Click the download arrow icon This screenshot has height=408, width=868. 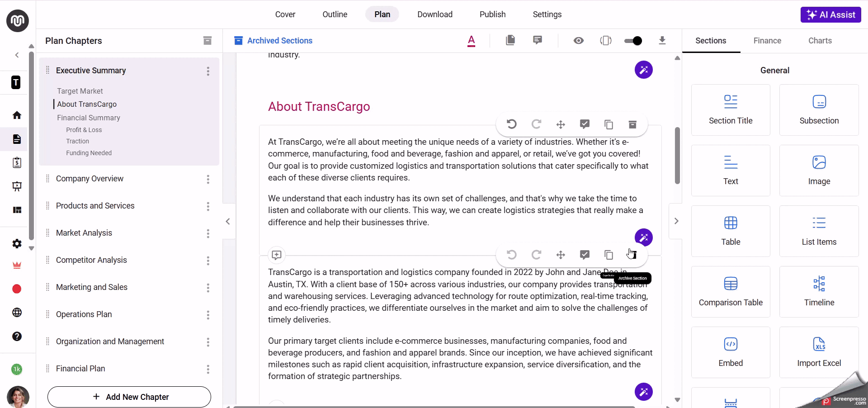[x=662, y=41]
